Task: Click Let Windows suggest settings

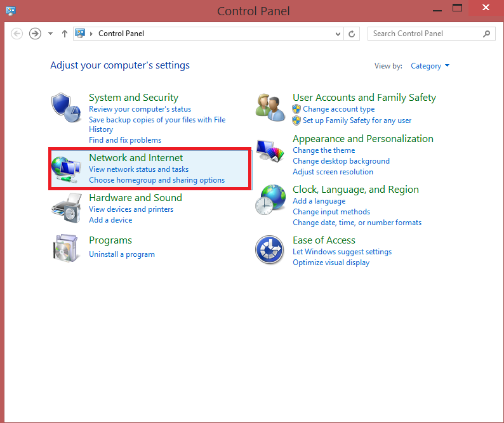Action: 342,252
